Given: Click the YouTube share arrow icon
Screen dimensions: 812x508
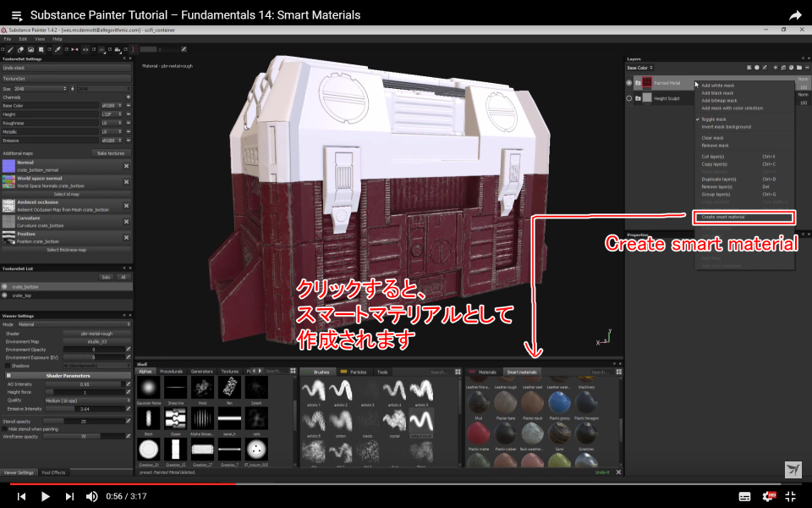Looking at the screenshot, I should pyautogui.click(x=795, y=15).
